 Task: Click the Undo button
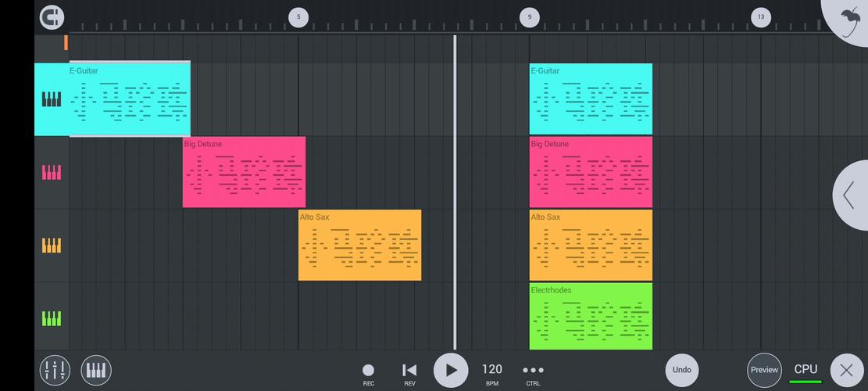pos(682,370)
